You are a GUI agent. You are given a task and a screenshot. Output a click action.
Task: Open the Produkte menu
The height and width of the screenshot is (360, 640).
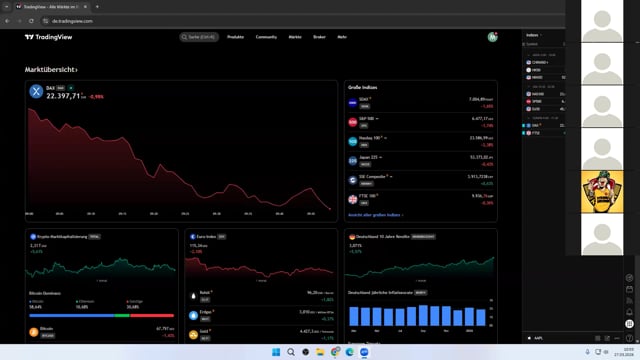pyautogui.click(x=236, y=37)
